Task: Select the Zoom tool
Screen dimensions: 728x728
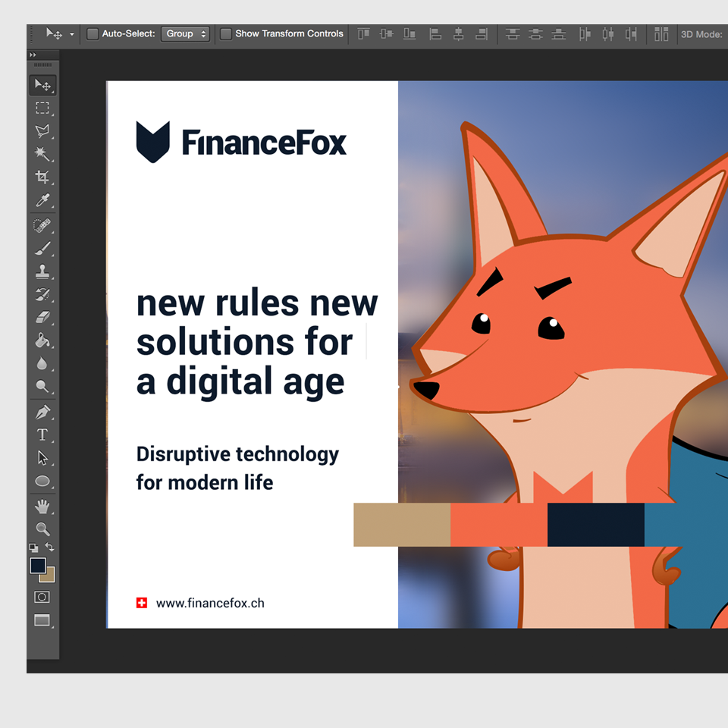Action: pos(42,529)
